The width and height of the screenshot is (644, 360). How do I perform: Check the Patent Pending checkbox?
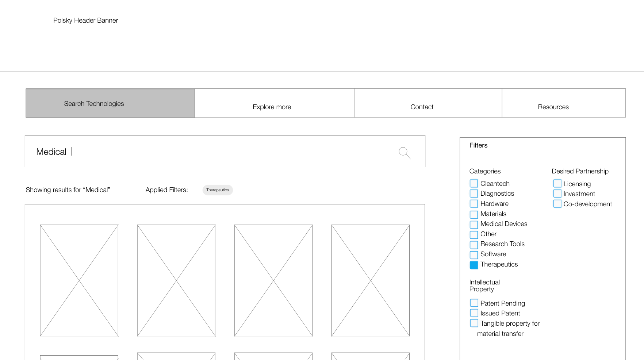474,303
